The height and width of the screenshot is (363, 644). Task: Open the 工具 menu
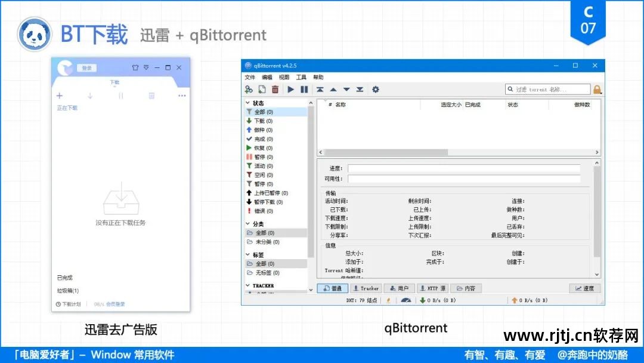(301, 77)
